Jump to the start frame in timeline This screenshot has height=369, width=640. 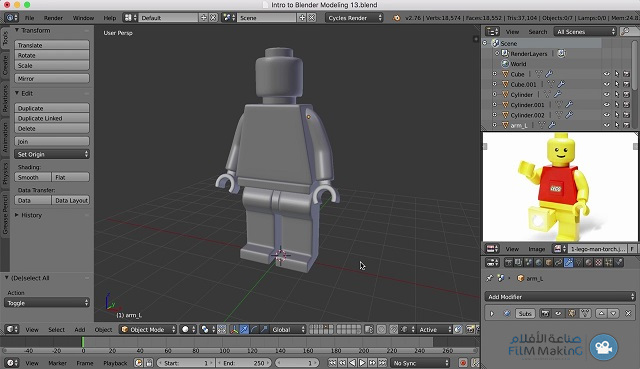332,362
